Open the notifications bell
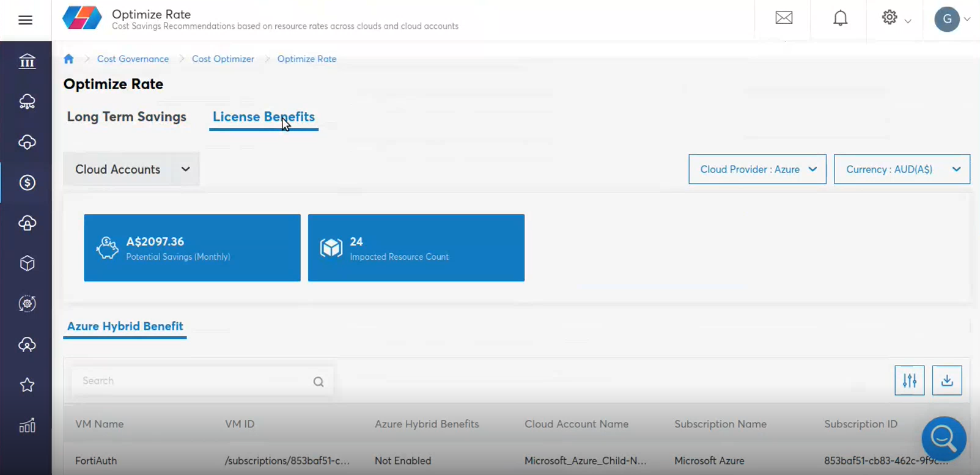The width and height of the screenshot is (980, 475). click(x=841, y=18)
